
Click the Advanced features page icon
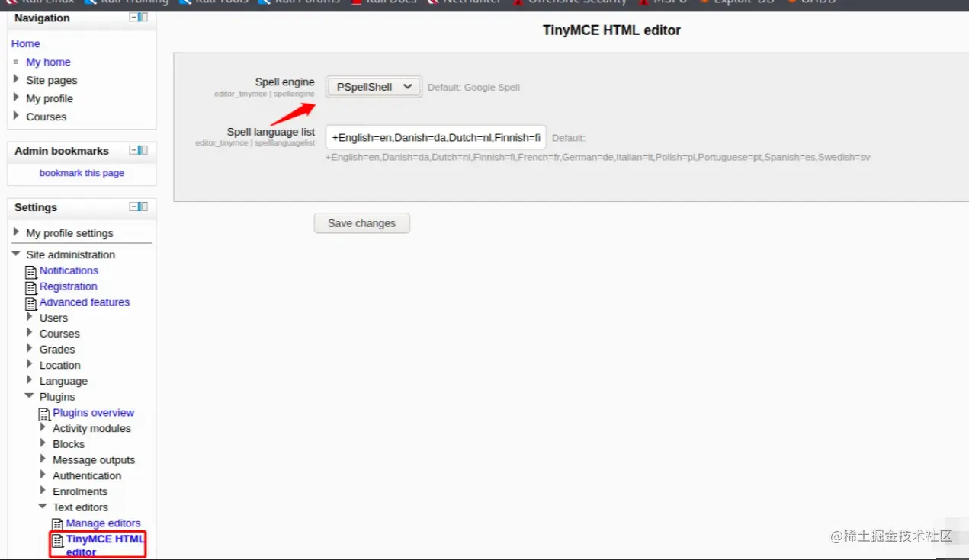[x=31, y=304]
